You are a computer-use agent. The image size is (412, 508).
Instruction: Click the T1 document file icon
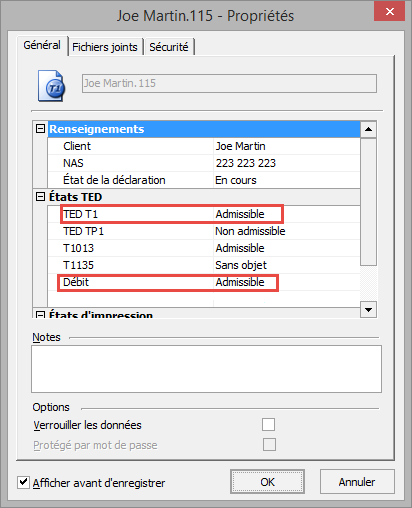tap(51, 86)
